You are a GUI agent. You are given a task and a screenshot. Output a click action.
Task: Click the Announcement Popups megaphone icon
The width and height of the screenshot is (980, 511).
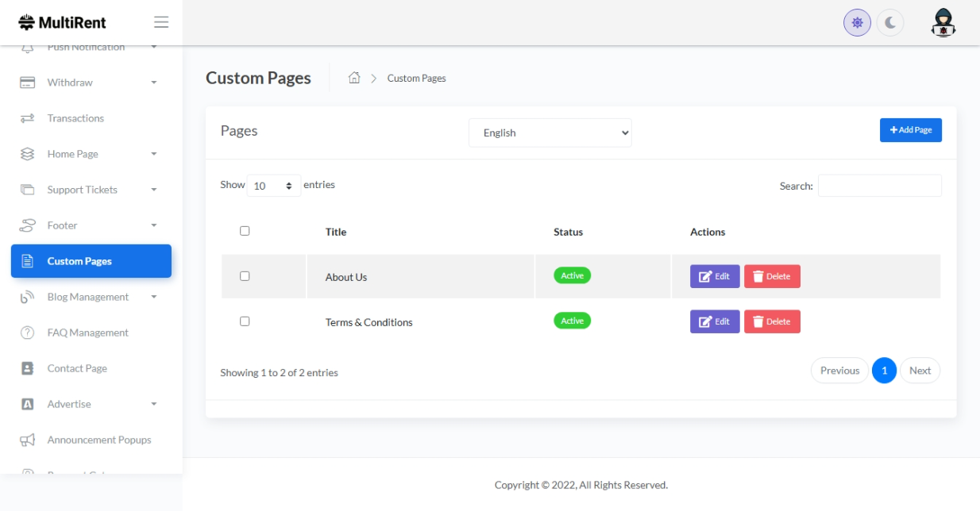27,440
